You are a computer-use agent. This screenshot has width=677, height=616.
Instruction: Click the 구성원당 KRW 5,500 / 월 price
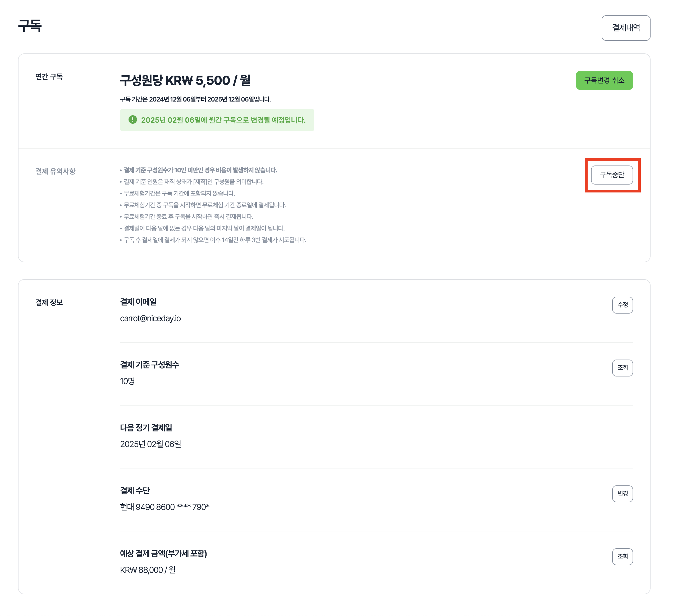185,81
